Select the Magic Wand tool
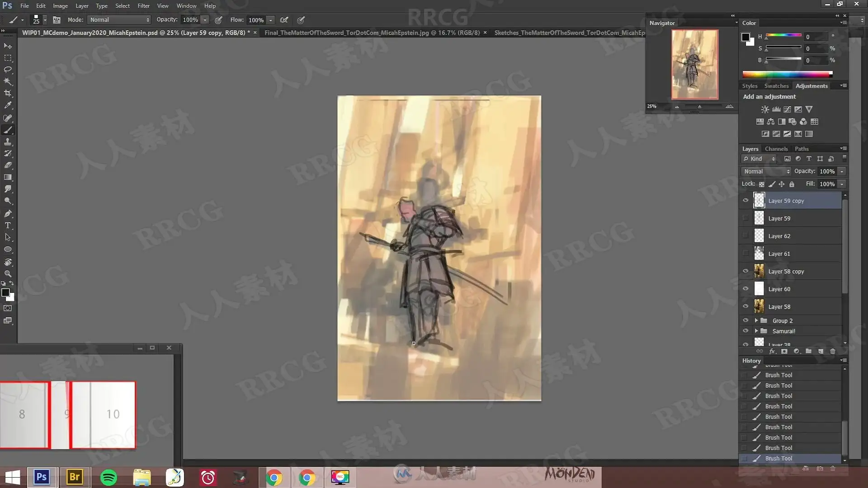 (8, 81)
